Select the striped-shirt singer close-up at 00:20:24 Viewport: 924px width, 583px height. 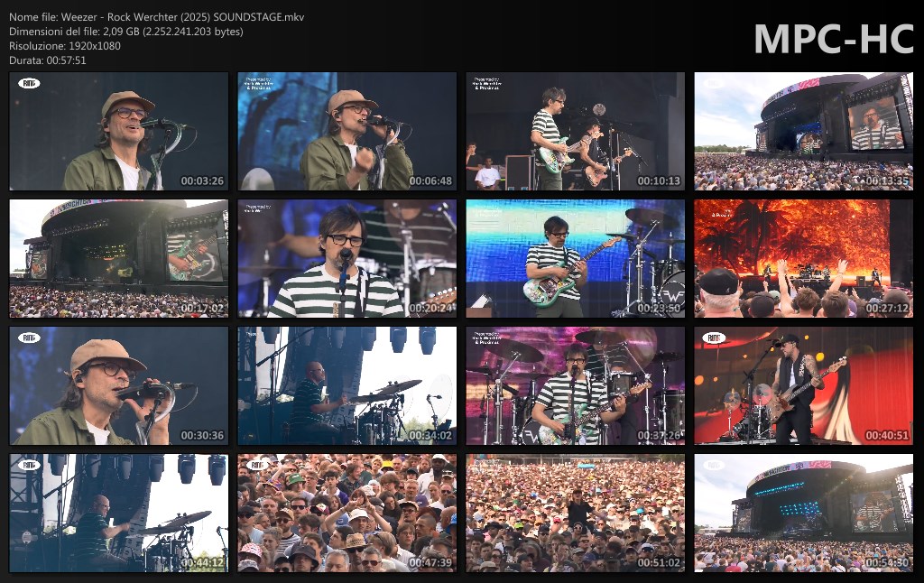[346, 259]
